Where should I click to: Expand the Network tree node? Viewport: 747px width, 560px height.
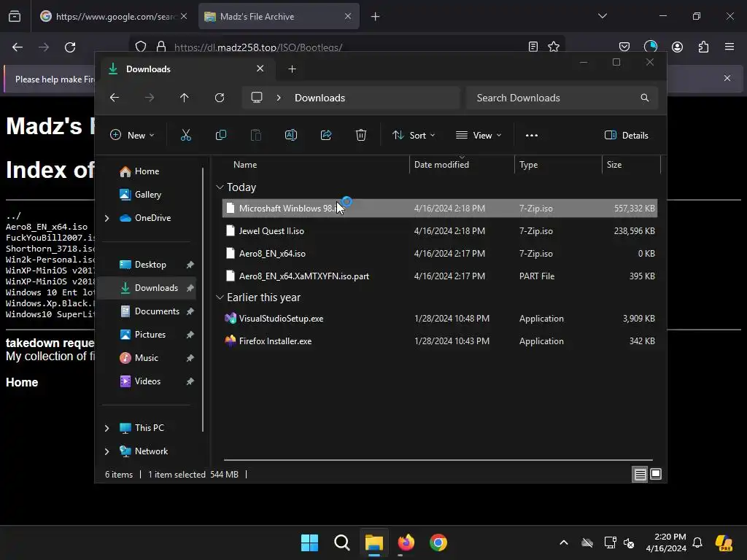[x=107, y=451]
